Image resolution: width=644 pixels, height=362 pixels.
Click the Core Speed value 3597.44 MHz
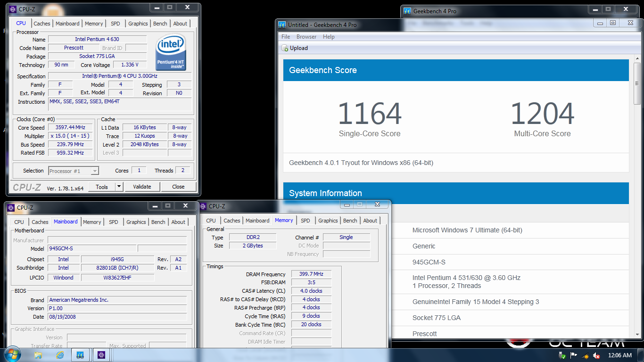tap(70, 128)
